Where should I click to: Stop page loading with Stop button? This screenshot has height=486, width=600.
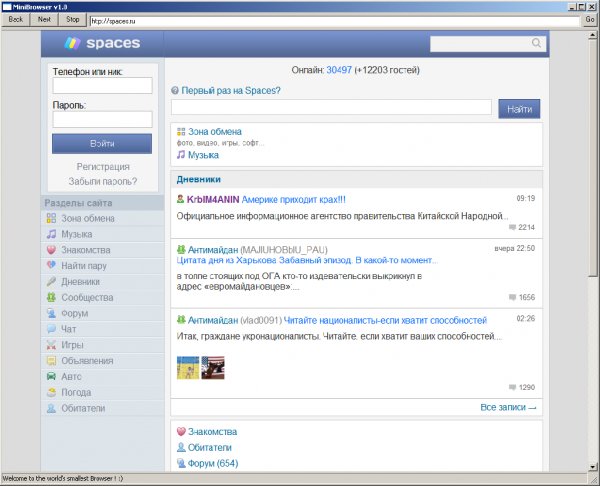tap(73, 20)
